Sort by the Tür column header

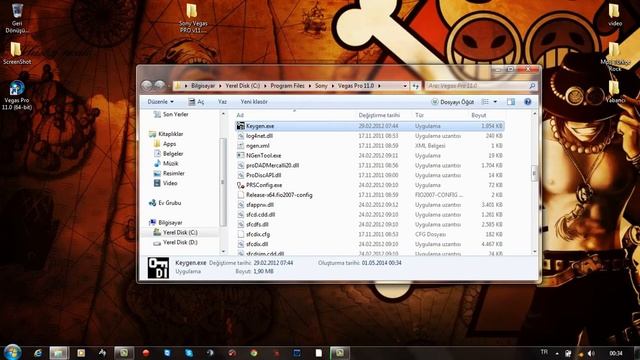pyautogui.click(x=419, y=116)
